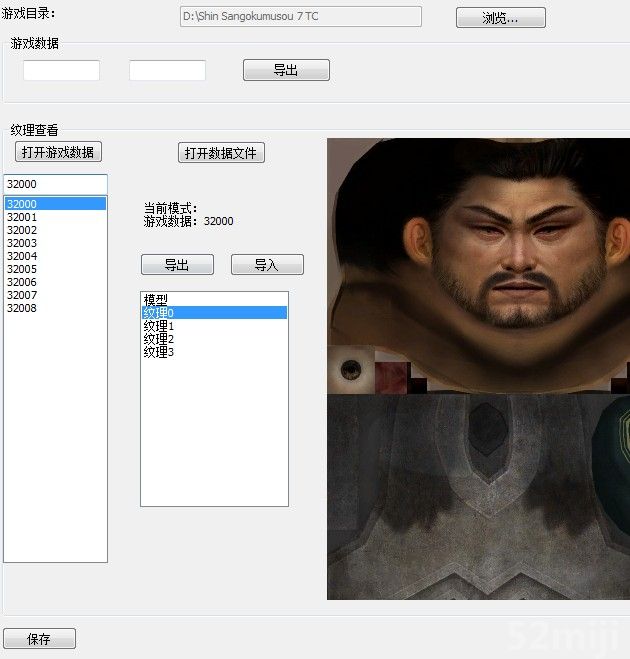Select item 32005 in the list

click(22, 269)
